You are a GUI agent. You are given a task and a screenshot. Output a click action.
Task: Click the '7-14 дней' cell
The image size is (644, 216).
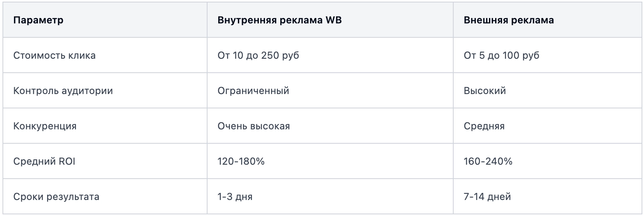(487, 197)
